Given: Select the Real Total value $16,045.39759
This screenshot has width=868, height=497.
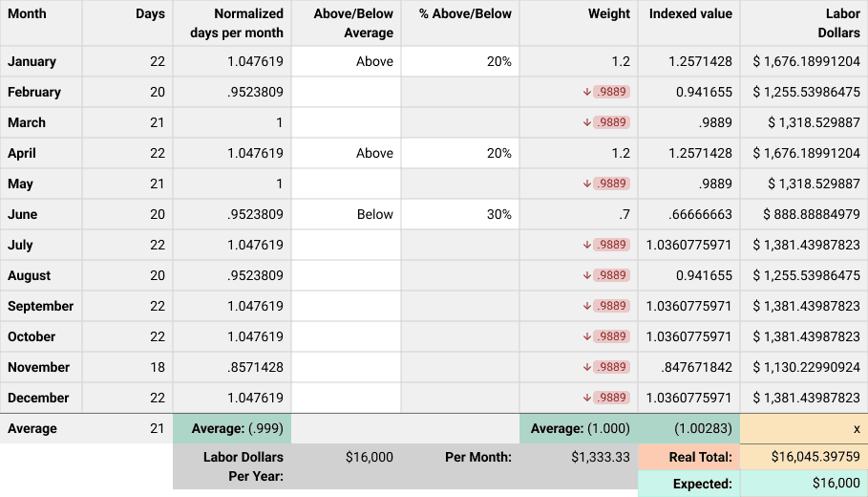Looking at the screenshot, I should click(804, 457).
